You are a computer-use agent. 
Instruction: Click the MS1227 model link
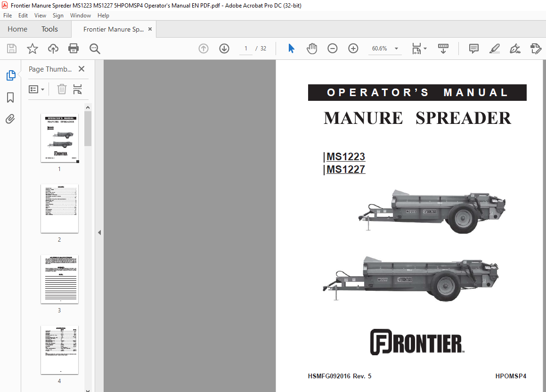click(346, 169)
